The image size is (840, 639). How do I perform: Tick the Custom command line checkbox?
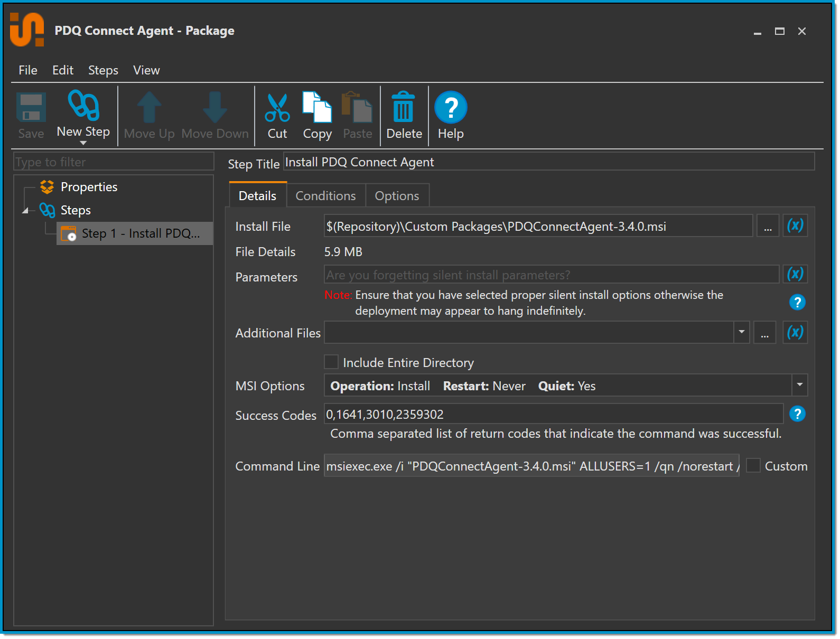pos(753,465)
